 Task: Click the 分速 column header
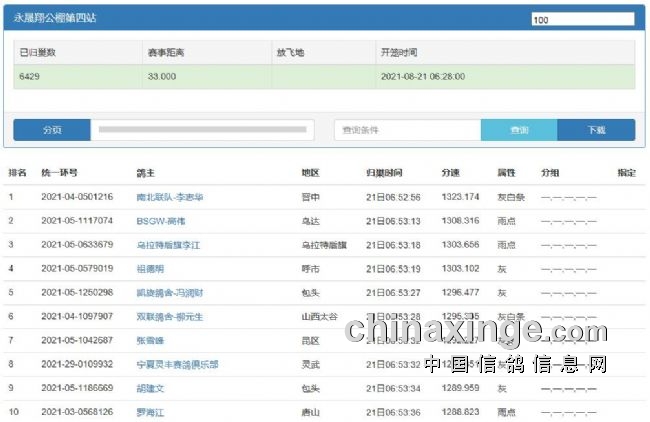pos(451,173)
